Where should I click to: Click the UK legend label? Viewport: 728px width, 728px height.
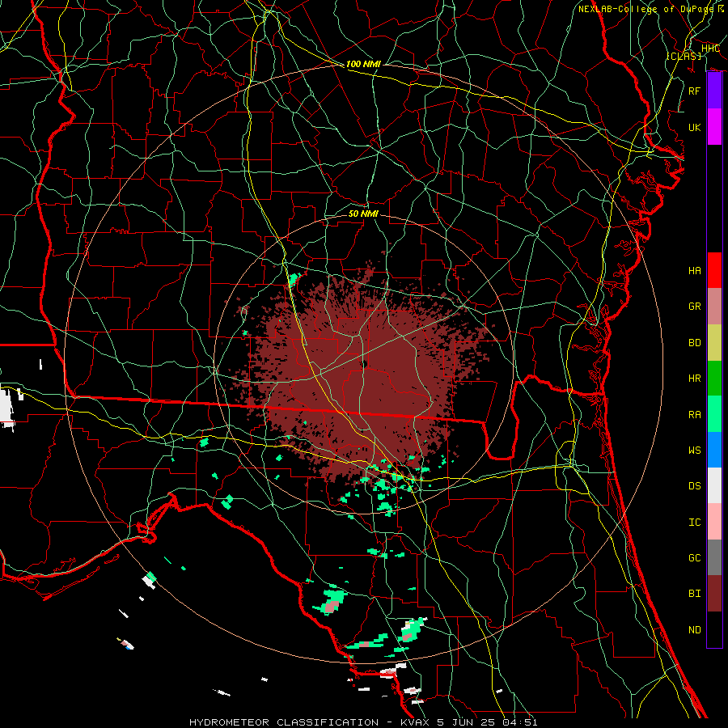click(694, 127)
